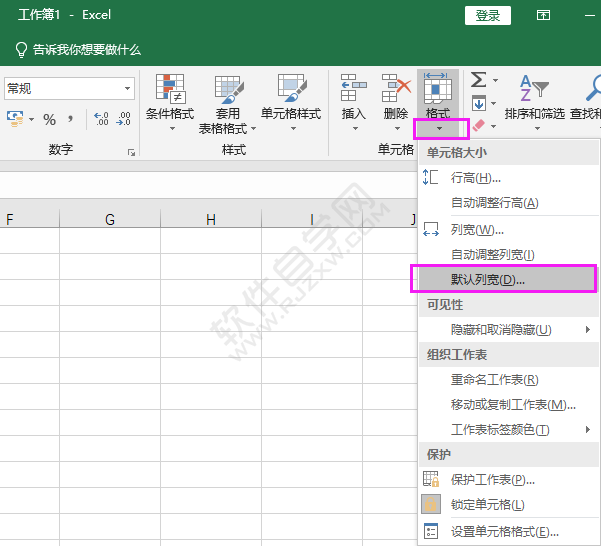Click the Insert cells icon

(353, 88)
